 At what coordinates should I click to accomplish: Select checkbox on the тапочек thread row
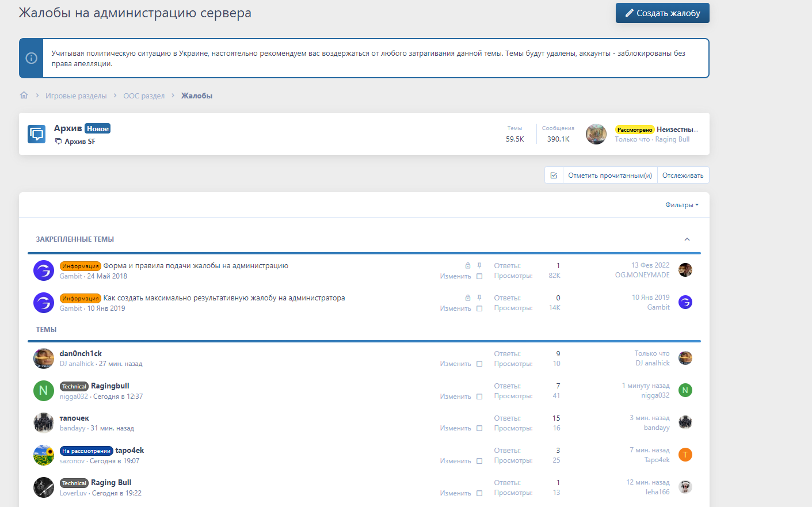coord(479,428)
